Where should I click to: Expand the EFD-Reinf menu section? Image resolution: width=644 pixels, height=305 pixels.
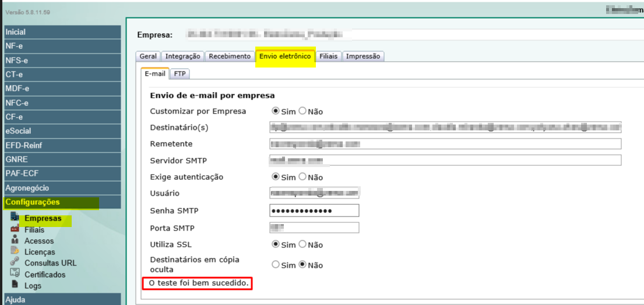pyautogui.click(x=62, y=146)
